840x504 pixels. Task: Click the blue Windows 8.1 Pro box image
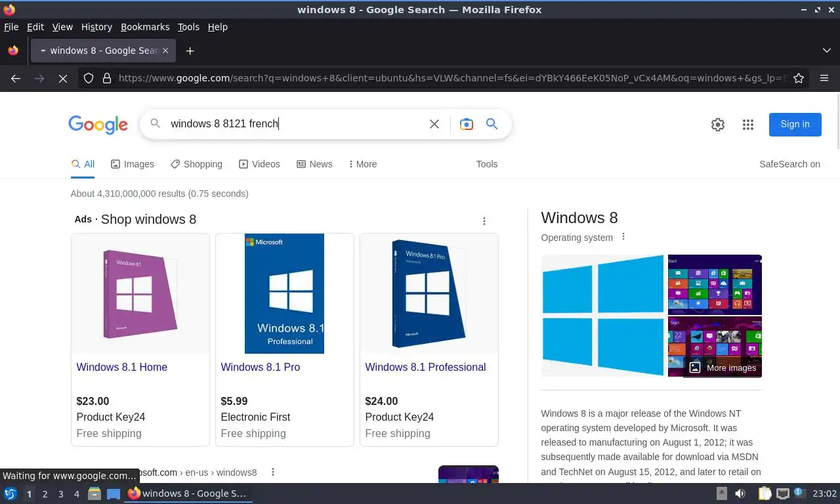pyautogui.click(x=429, y=293)
